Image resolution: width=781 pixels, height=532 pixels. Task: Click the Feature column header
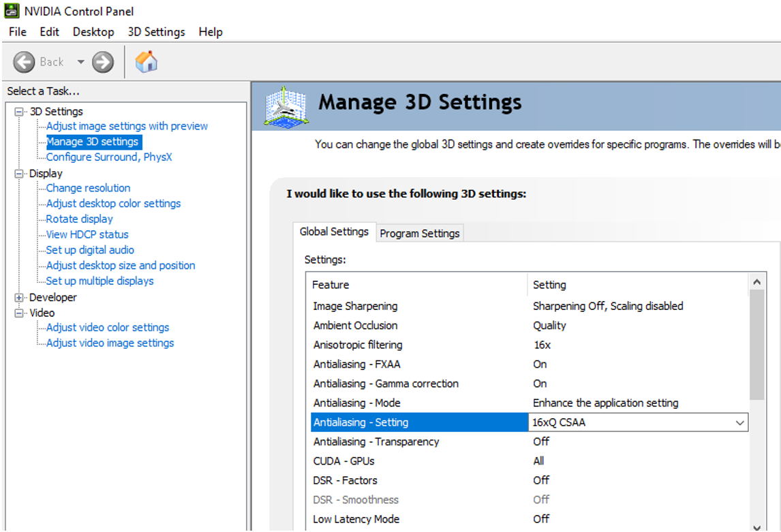417,285
